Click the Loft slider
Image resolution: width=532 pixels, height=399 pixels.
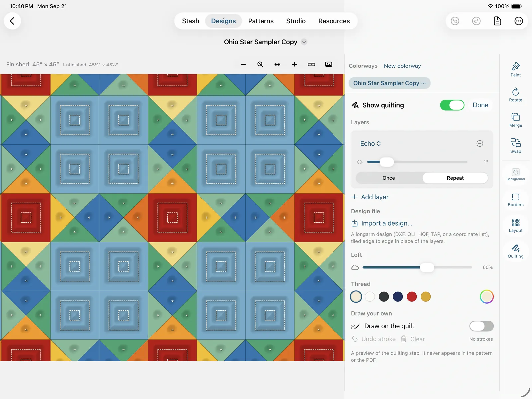click(x=417, y=267)
